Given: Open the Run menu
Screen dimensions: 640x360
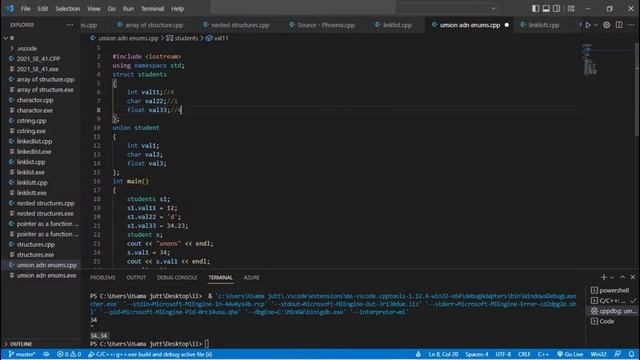Looking at the screenshot, I should coord(128,9).
